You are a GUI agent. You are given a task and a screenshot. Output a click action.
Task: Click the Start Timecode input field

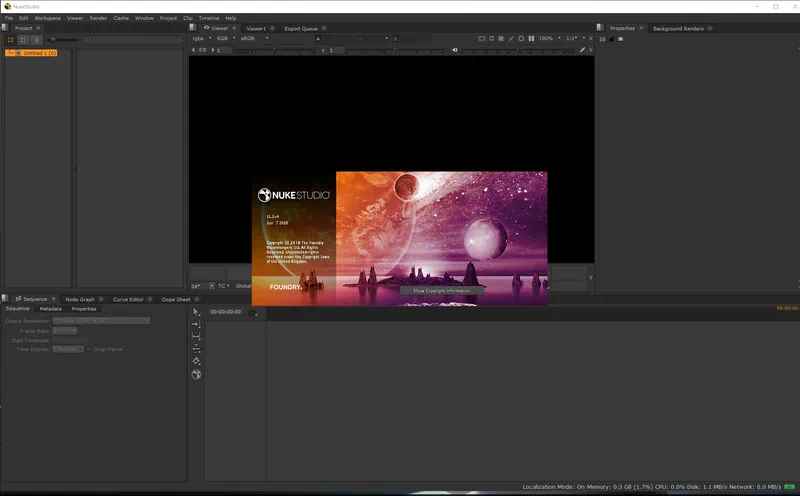[70, 340]
